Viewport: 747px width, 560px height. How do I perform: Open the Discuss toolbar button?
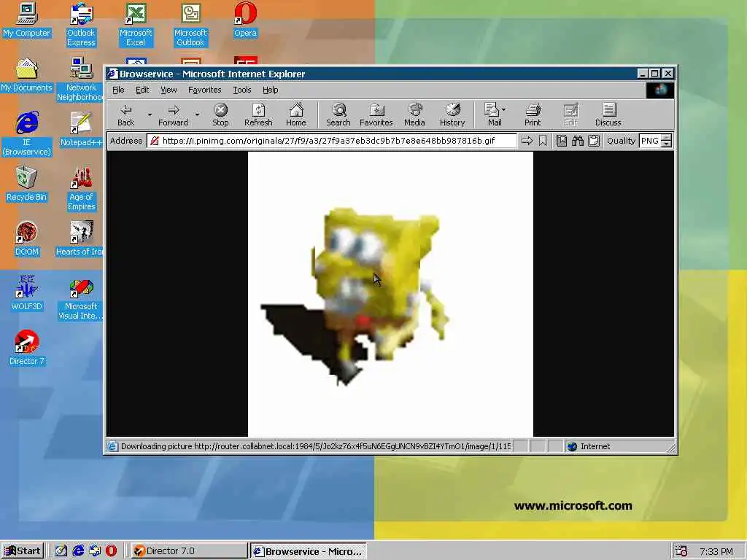click(608, 114)
